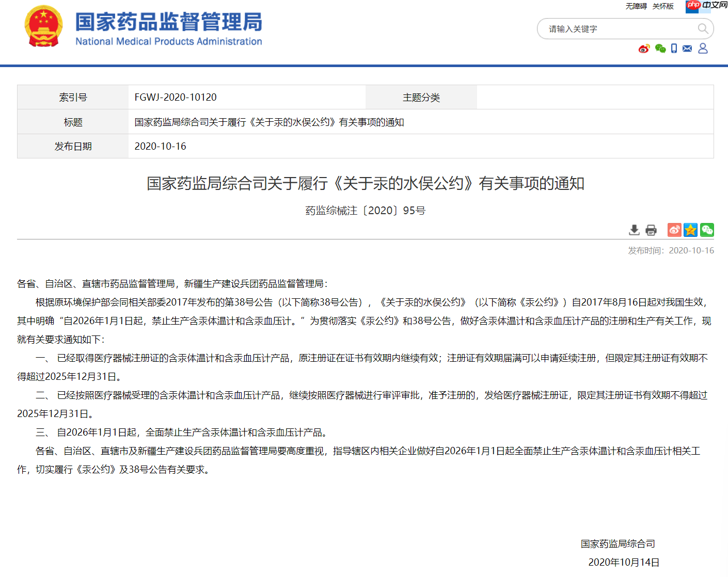
Task: Open the email icon in header
Action: point(687,49)
